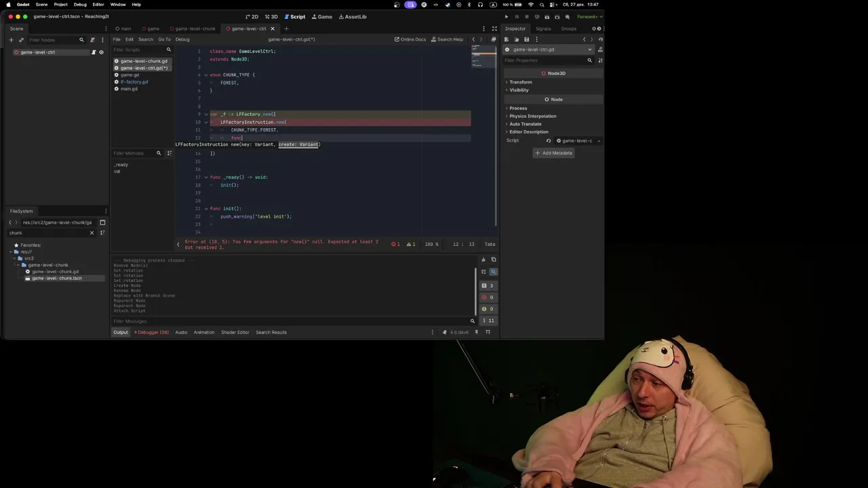The image size is (868, 488).
Task: Close the game-level-ctrl scene tab
Action: coord(273,28)
